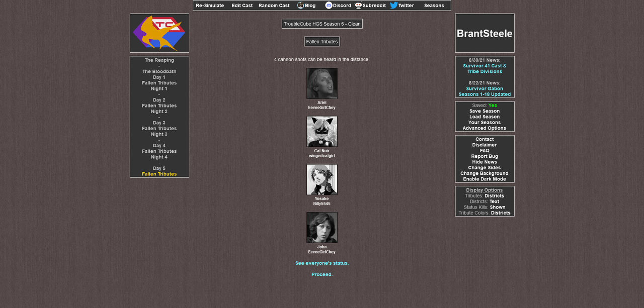Open Day 1 in the sidebar

pyautogui.click(x=159, y=77)
